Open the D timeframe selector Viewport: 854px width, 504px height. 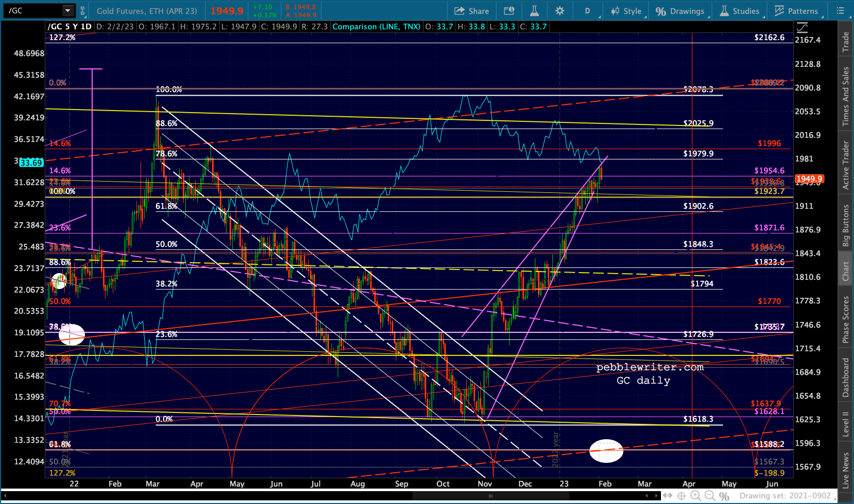(x=587, y=11)
